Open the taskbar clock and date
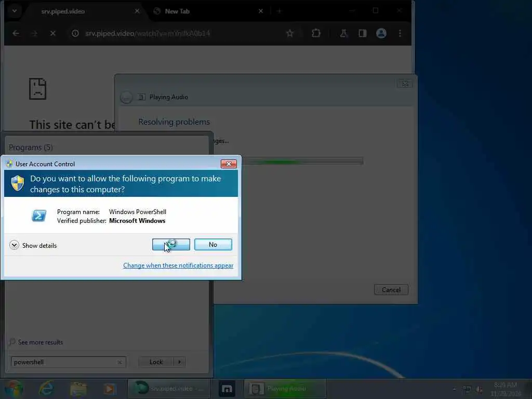The height and width of the screenshot is (399, 532). click(x=506, y=389)
